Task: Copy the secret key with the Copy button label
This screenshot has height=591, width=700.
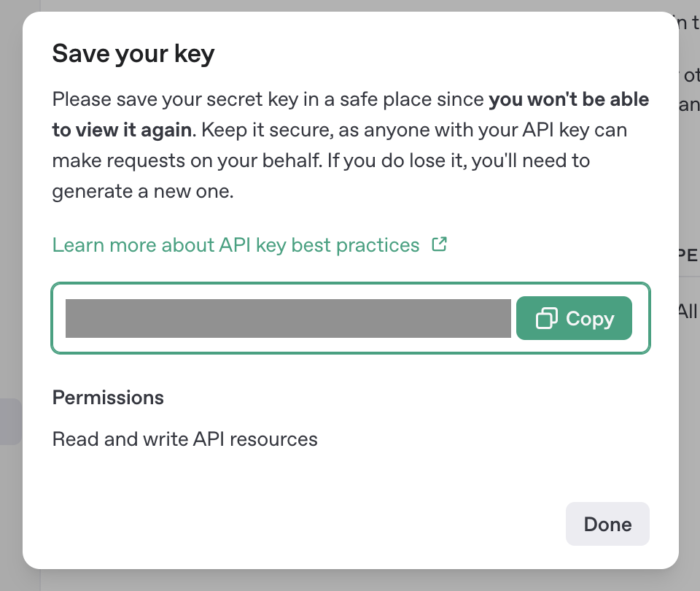Action: pos(590,319)
